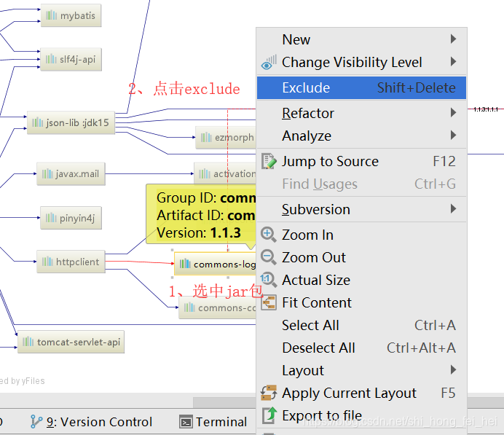Click the library icon on javax.mail node
504x435 pixels.
point(47,173)
